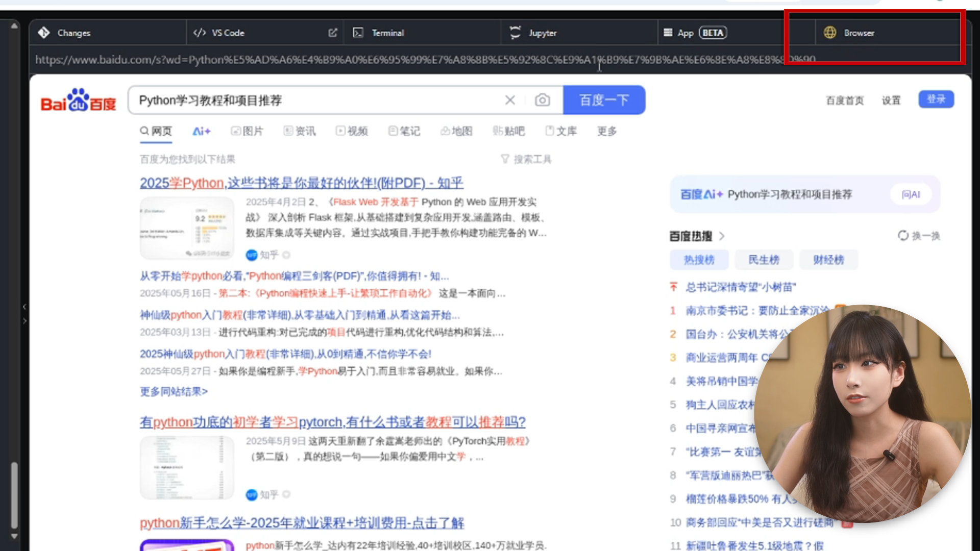The height and width of the screenshot is (551, 980).
Task: Open ad result python新手怎么学
Action: click(x=302, y=523)
